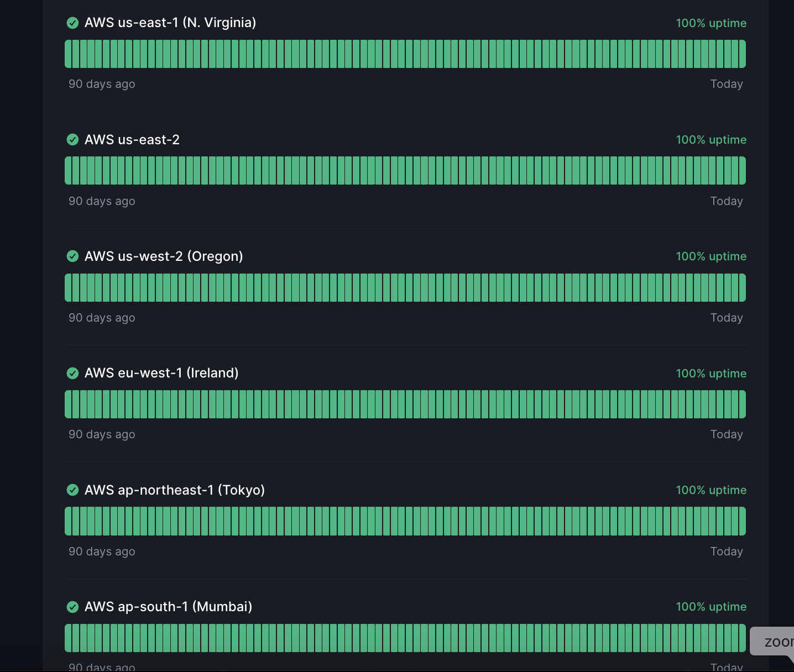The image size is (794, 672).
Task: Click the 100% uptime label for ap-south-1 Mumbai
Action: pyautogui.click(x=711, y=607)
